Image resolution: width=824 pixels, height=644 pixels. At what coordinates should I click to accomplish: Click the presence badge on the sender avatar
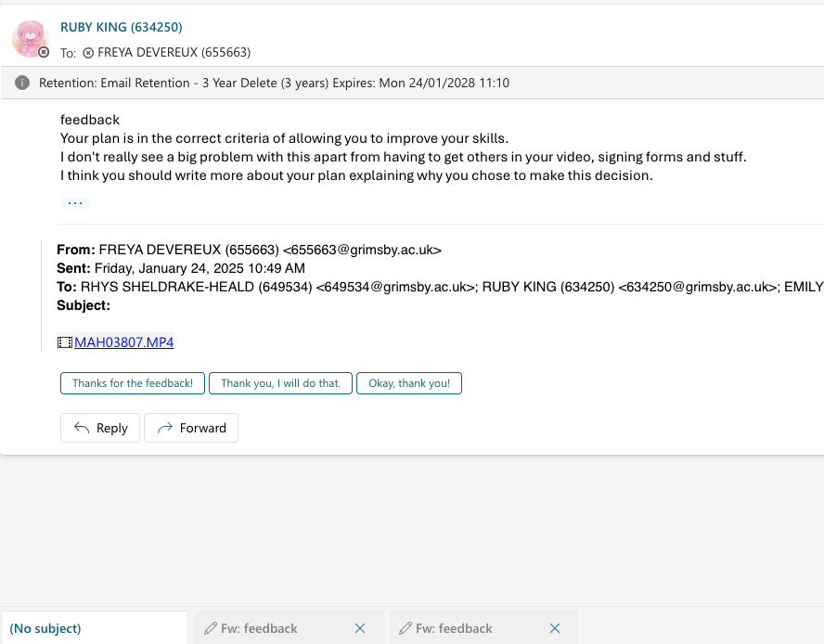[45, 52]
